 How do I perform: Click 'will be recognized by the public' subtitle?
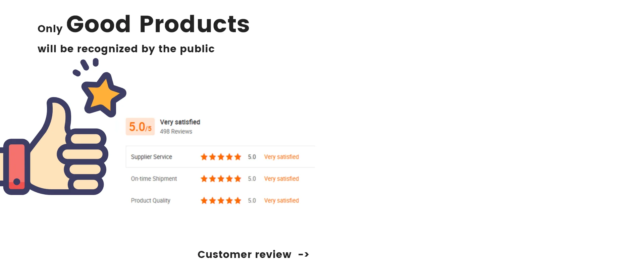coord(126,49)
